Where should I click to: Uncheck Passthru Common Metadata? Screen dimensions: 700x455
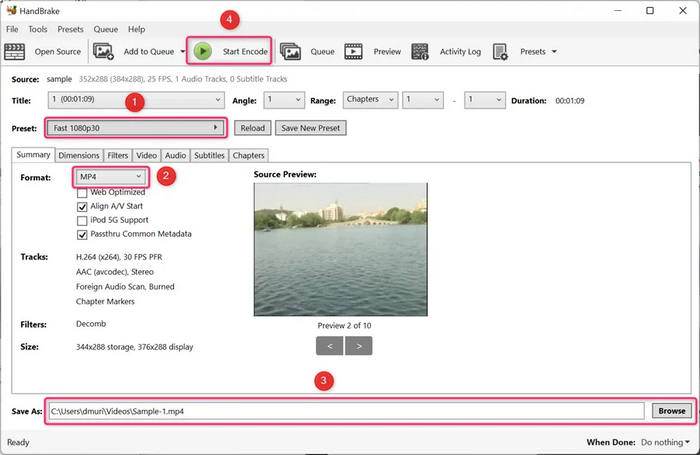[x=82, y=234]
